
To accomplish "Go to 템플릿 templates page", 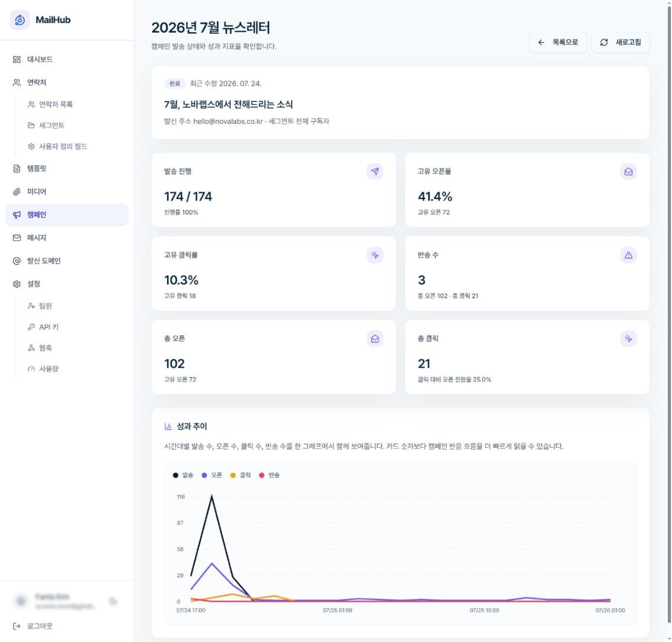I will point(67,169).
